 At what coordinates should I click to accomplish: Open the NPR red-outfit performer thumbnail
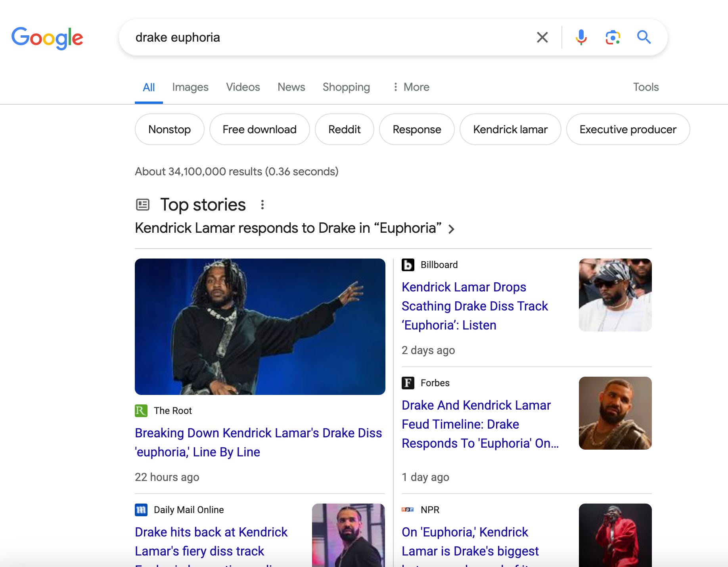coord(615,535)
